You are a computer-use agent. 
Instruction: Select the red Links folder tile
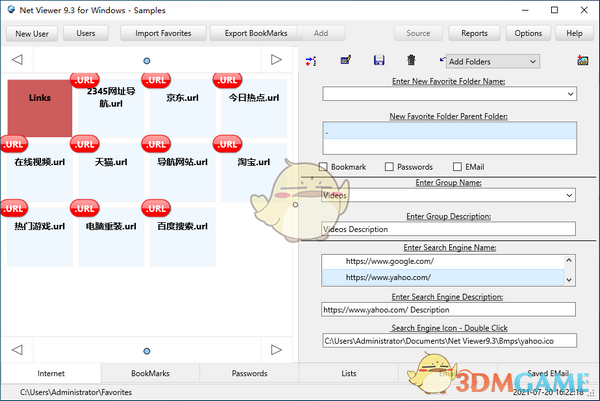point(40,108)
